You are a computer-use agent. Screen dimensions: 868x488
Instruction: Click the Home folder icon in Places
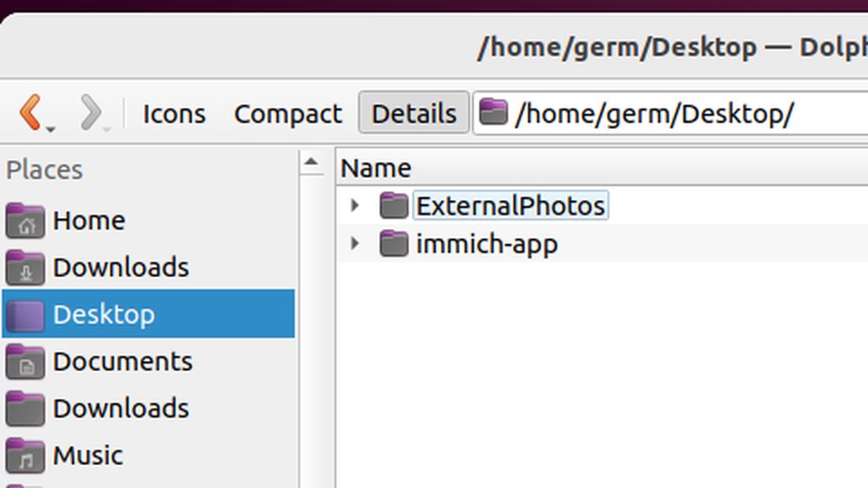[25, 221]
